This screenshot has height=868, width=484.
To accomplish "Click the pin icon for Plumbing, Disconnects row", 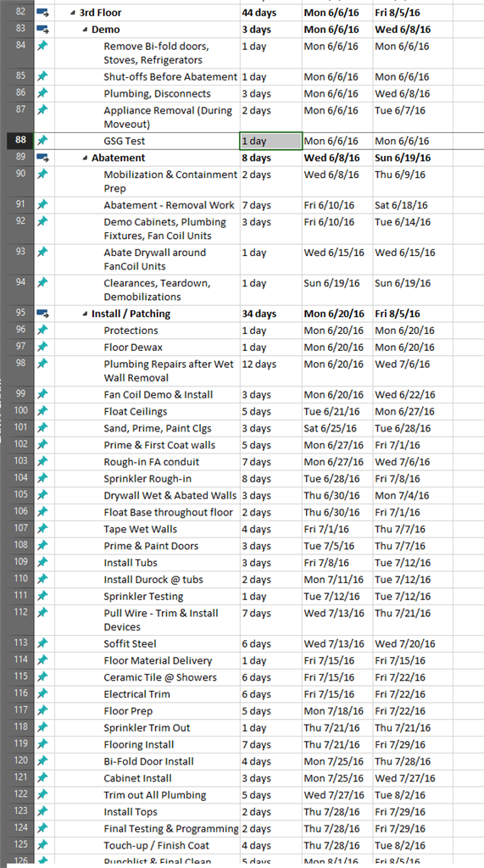I will click(42, 94).
